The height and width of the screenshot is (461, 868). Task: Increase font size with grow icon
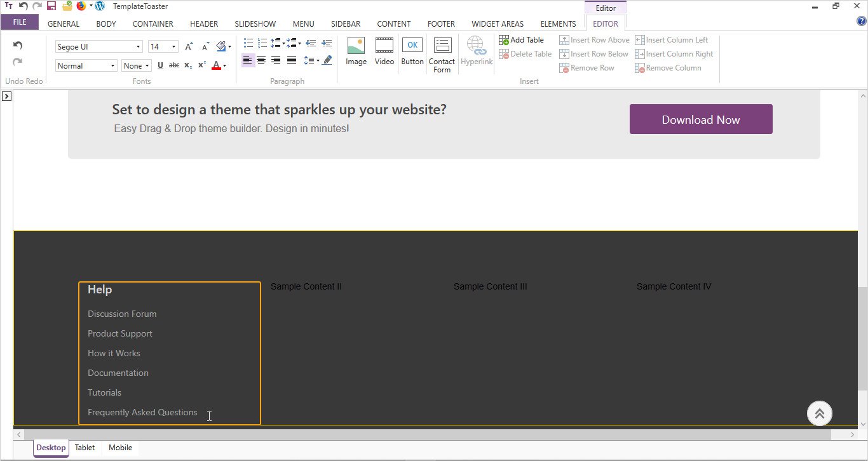coord(189,47)
